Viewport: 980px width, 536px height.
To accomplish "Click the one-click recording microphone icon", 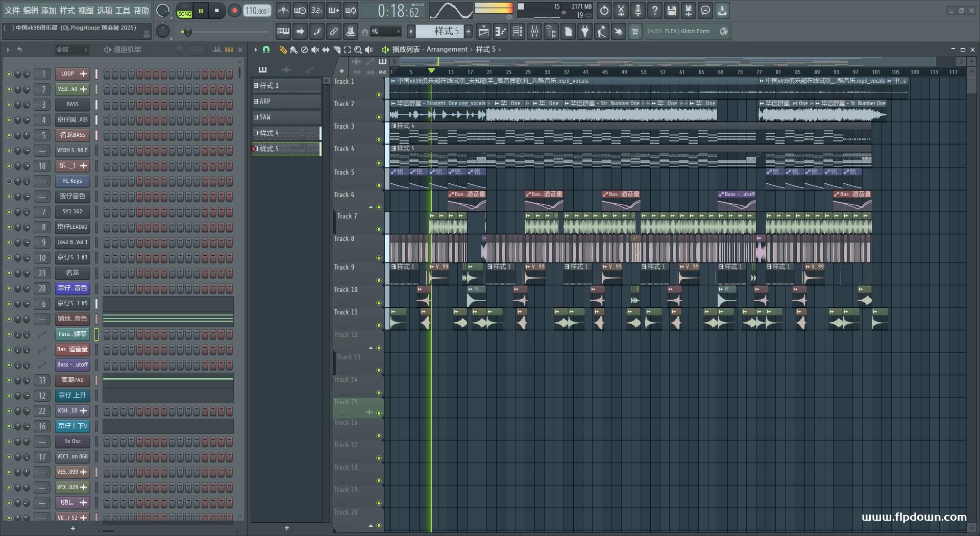I will coord(638,10).
